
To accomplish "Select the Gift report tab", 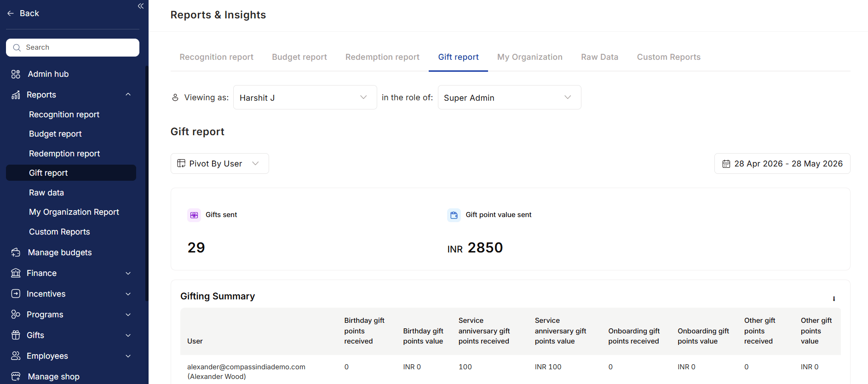I will [458, 57].
